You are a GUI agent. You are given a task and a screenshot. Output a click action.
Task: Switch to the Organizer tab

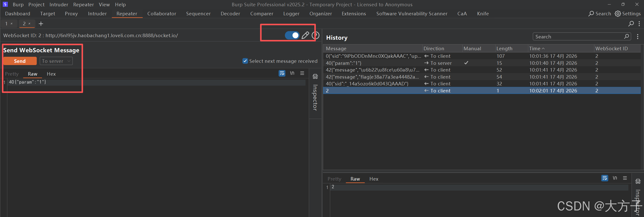pyautogui.click(x=321, y=14)
